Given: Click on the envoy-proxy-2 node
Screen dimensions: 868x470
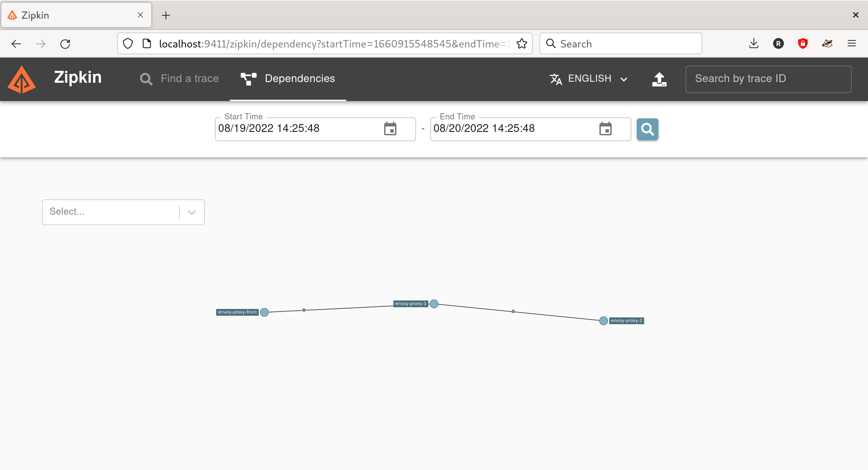Looking at the screenshot, I should point(604,321).
